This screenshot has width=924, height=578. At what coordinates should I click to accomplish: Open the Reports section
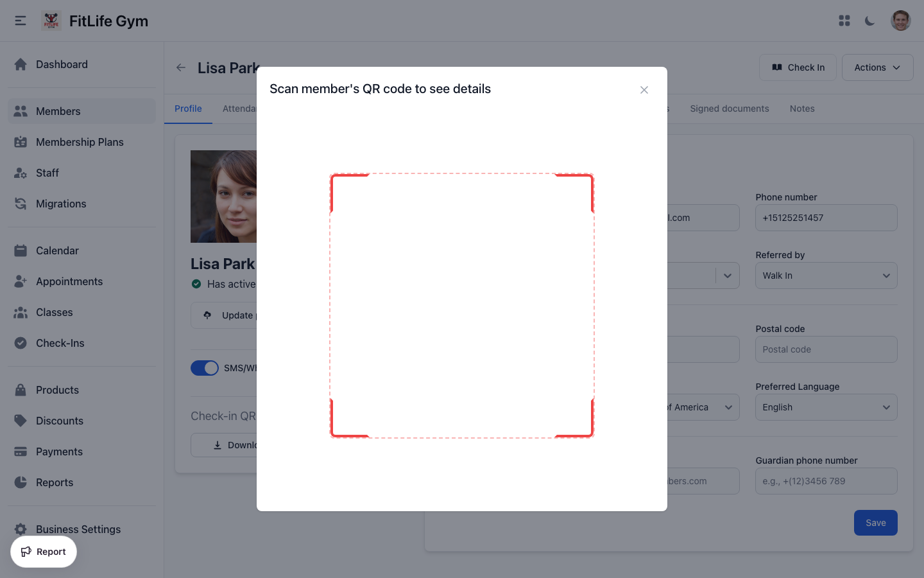[x=55, y=482]
